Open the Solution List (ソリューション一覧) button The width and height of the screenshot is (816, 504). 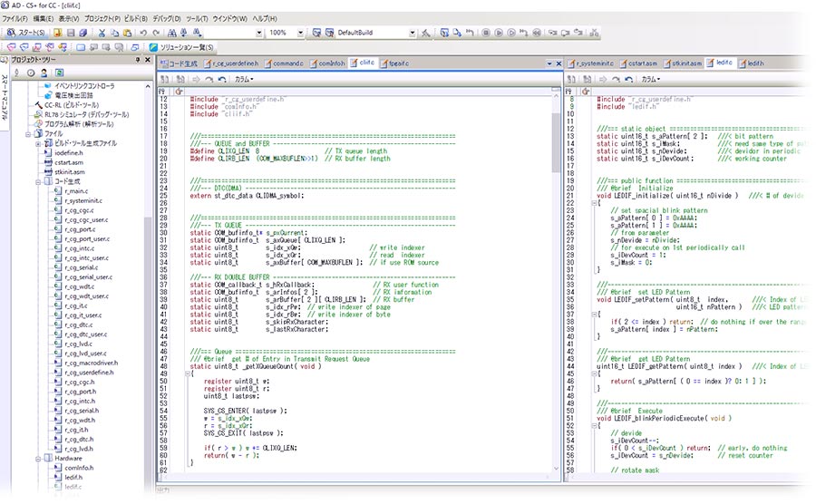(x=180, y=47)
